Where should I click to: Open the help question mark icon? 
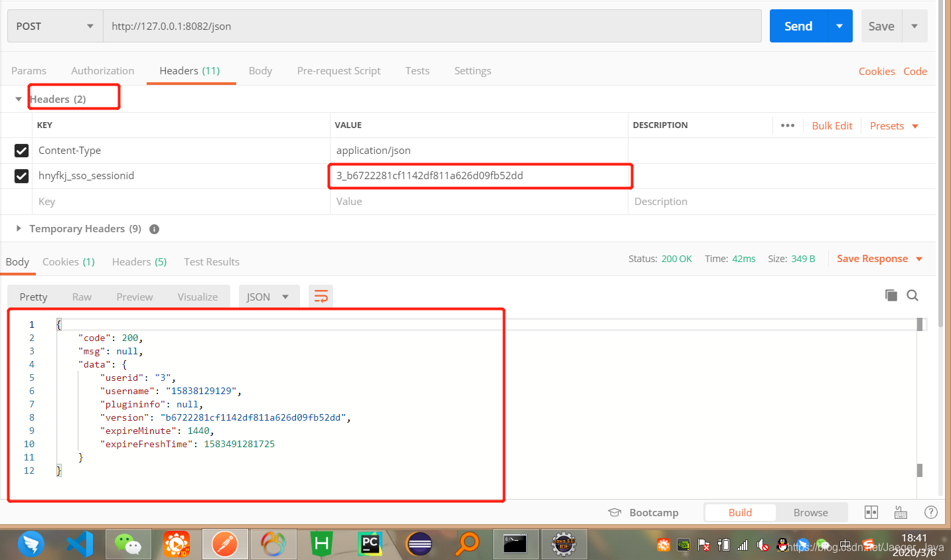[931, 512]
